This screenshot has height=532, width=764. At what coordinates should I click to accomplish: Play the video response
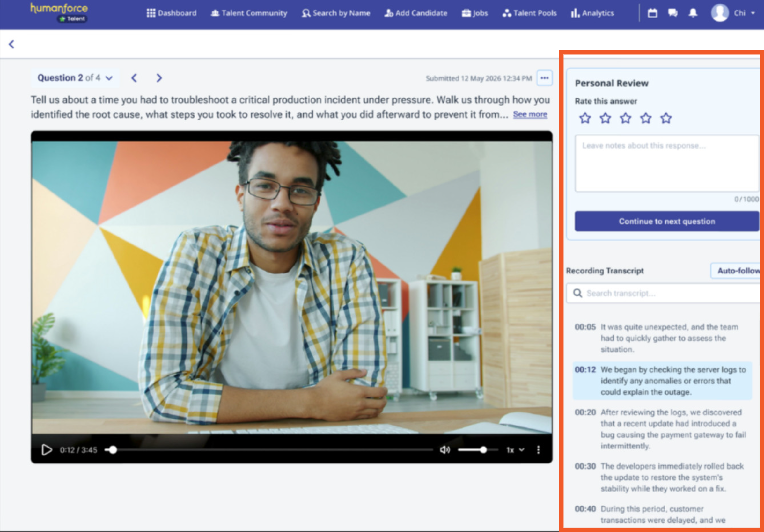pyautogui.click(x=47, y=450)
